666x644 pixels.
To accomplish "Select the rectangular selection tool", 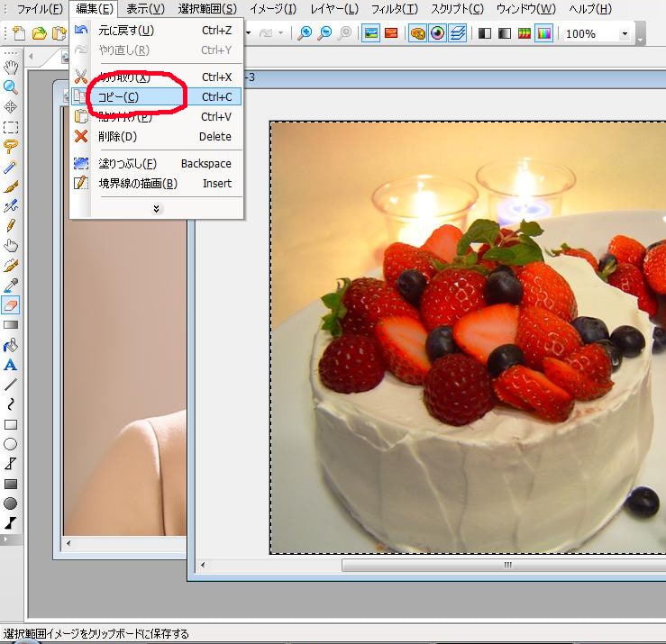I will [11, 127].
